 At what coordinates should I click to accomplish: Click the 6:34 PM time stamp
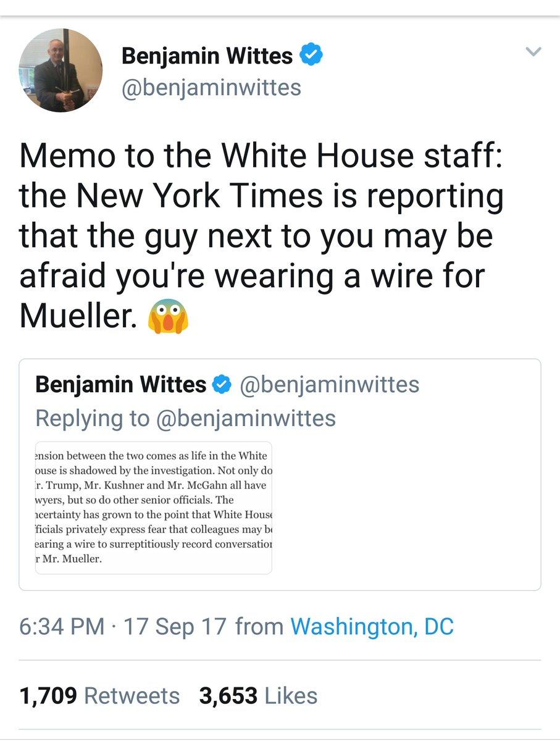62,627
